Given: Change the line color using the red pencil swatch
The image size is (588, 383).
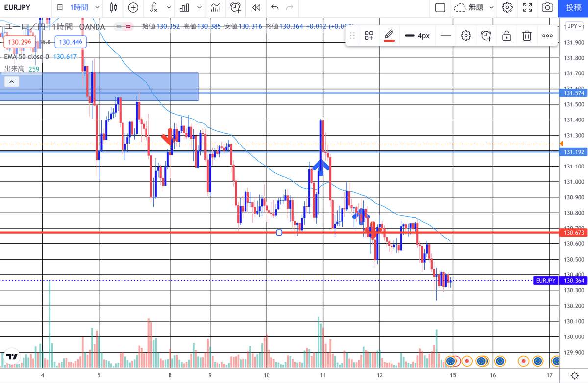Looking at the screenshot, I should (389, 35).
